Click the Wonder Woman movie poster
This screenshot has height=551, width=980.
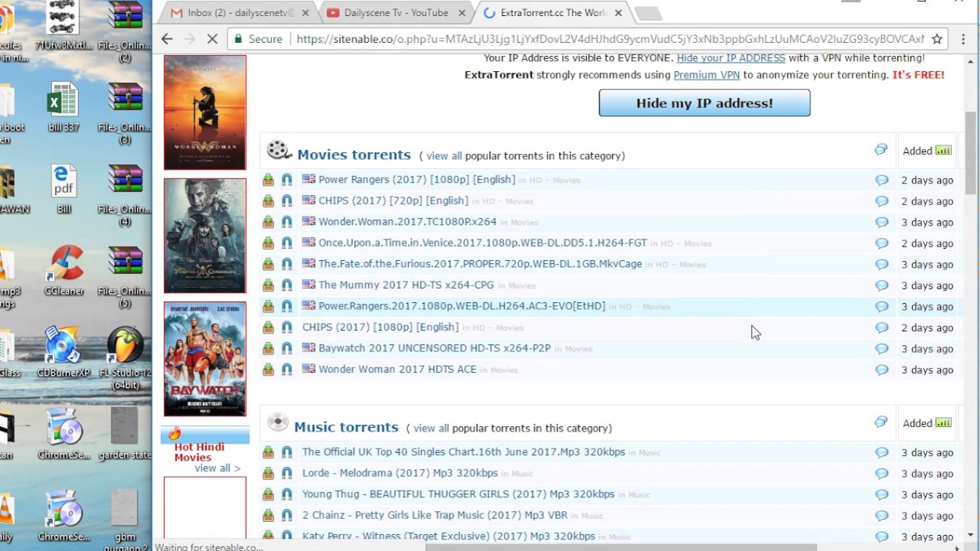tap(205, 112)
